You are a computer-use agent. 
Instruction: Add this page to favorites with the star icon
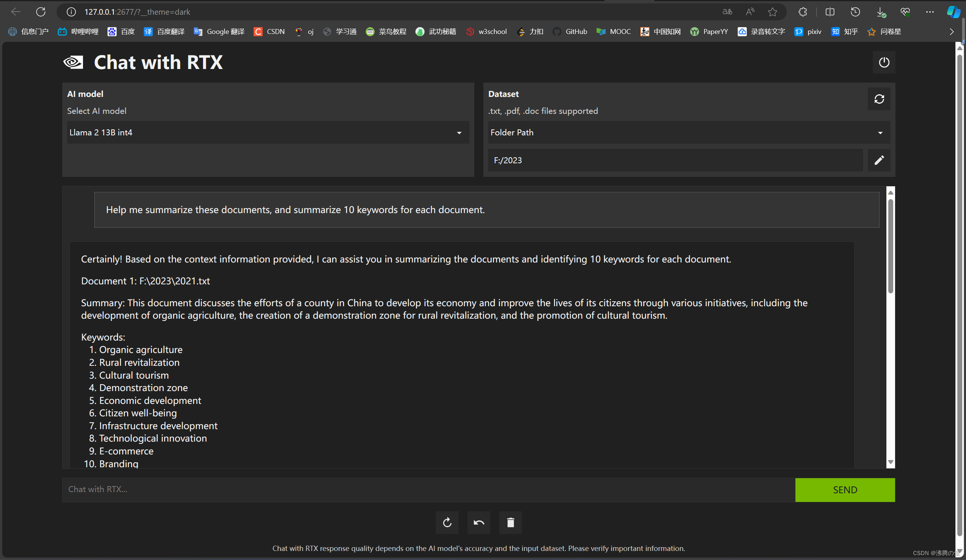tap(772, 12)
